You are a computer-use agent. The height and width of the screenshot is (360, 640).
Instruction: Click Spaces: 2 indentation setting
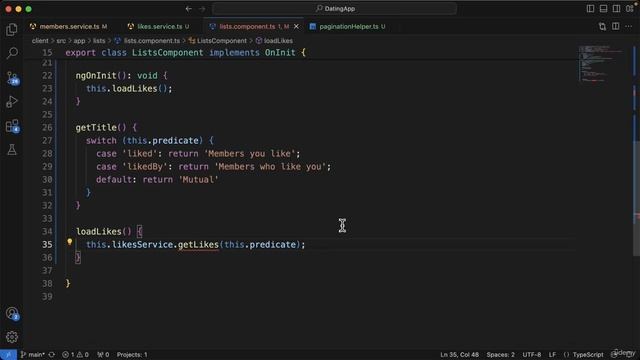(x=500, y=355)
